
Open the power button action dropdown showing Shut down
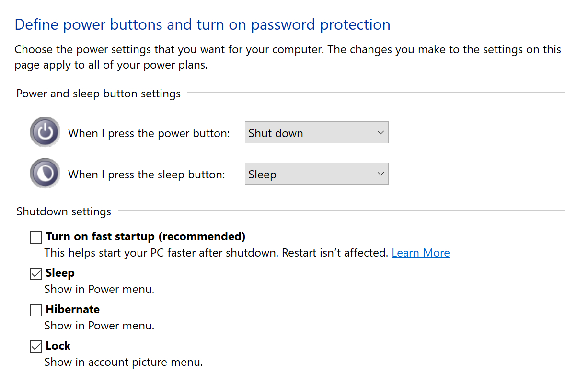coord(316,133)
